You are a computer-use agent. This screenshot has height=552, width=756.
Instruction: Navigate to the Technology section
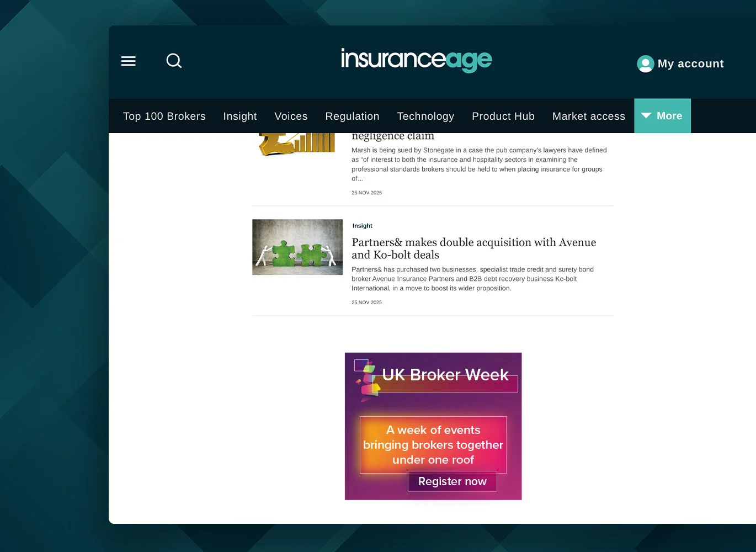[425, 116]
